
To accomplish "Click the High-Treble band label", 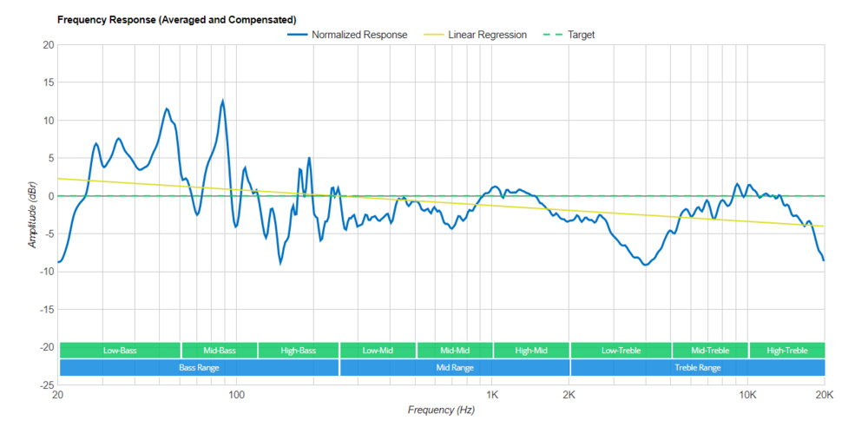I will tap(786, 351).
